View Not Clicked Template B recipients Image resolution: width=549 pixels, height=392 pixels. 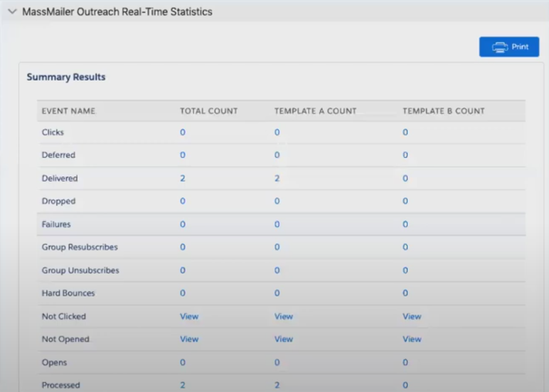(x=412, y=316)
